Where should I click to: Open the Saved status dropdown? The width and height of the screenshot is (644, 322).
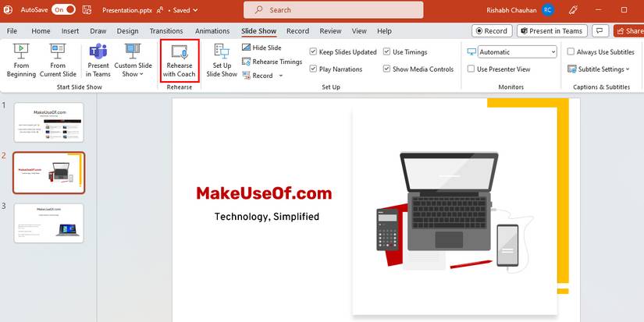point(185,10)
